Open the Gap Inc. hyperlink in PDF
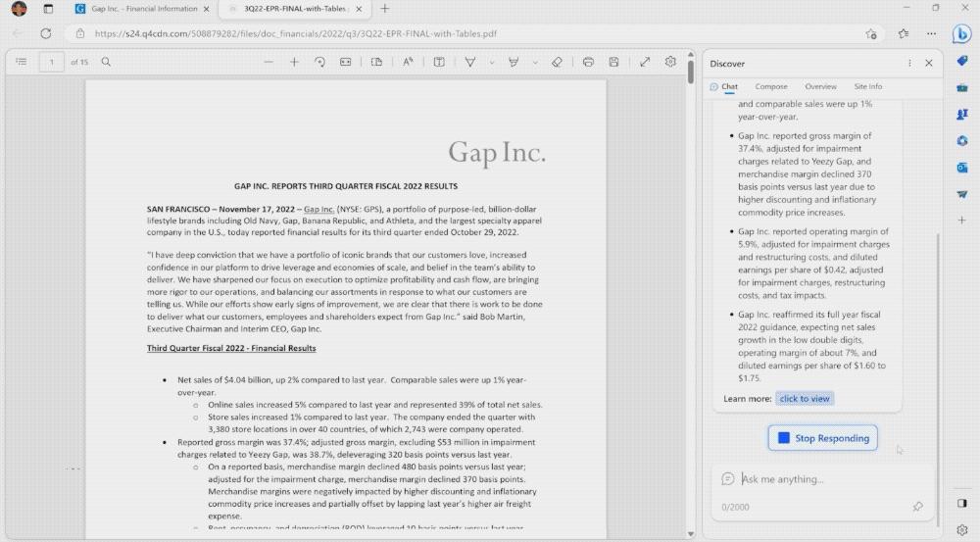Viewport: 980px width, 542px height. tap(318, 209)
